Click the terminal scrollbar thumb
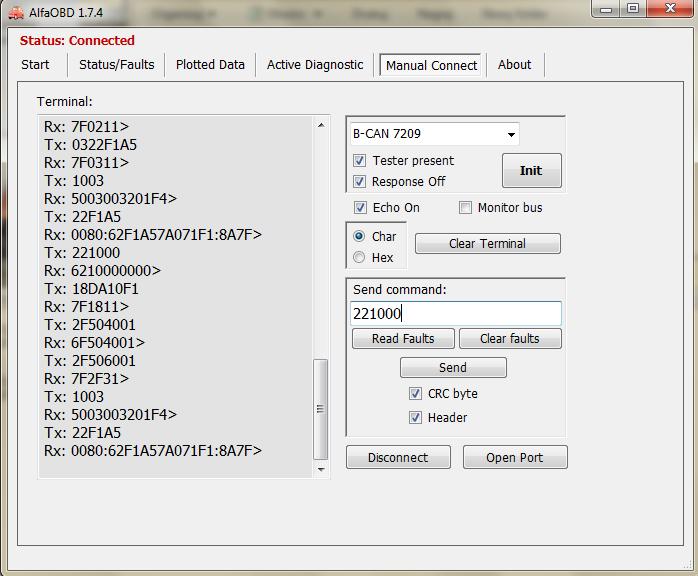 pos(321,409)
